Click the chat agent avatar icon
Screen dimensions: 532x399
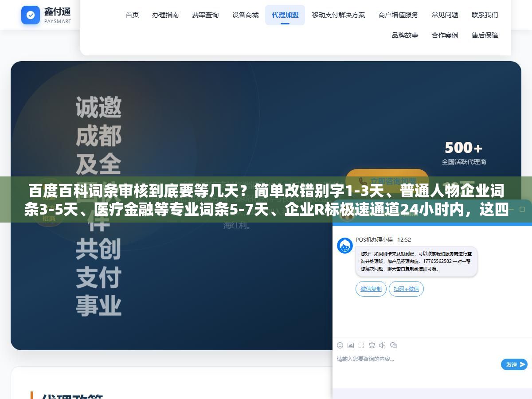tap(345, 246)
